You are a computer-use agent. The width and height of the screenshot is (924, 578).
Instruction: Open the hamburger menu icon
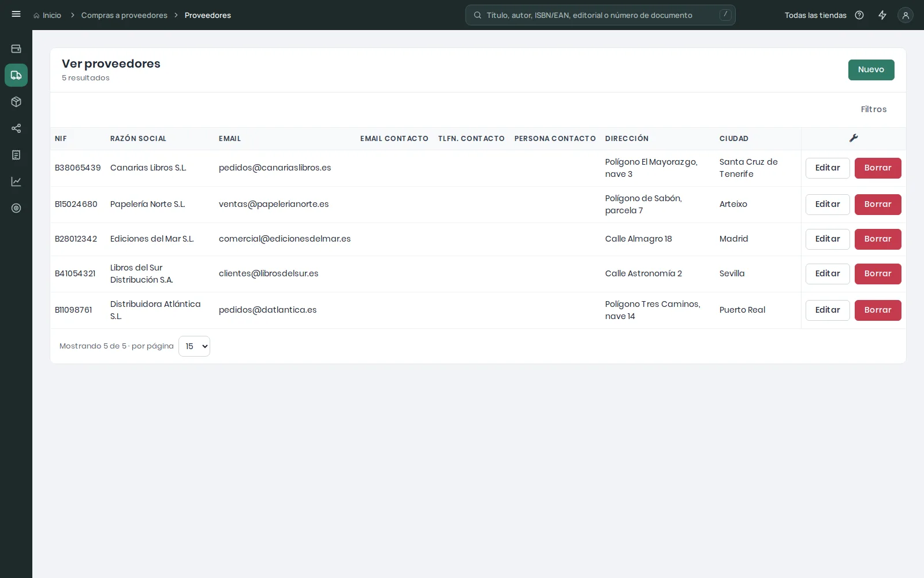click(16, 14)
